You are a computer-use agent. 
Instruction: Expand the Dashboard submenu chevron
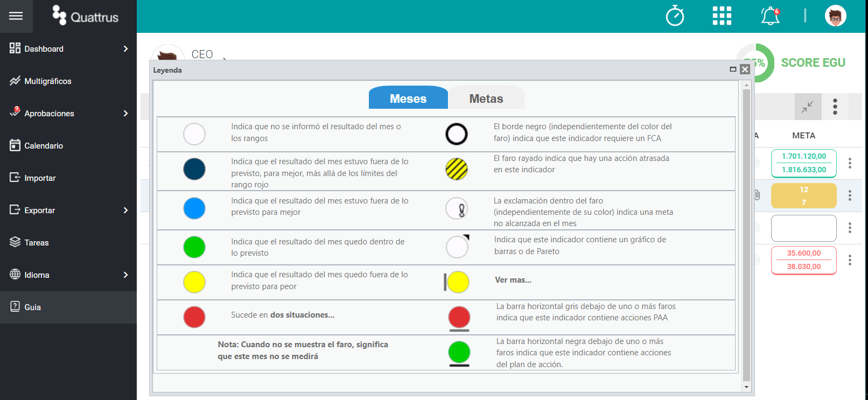pyautogui.click(x=125, y=49)
